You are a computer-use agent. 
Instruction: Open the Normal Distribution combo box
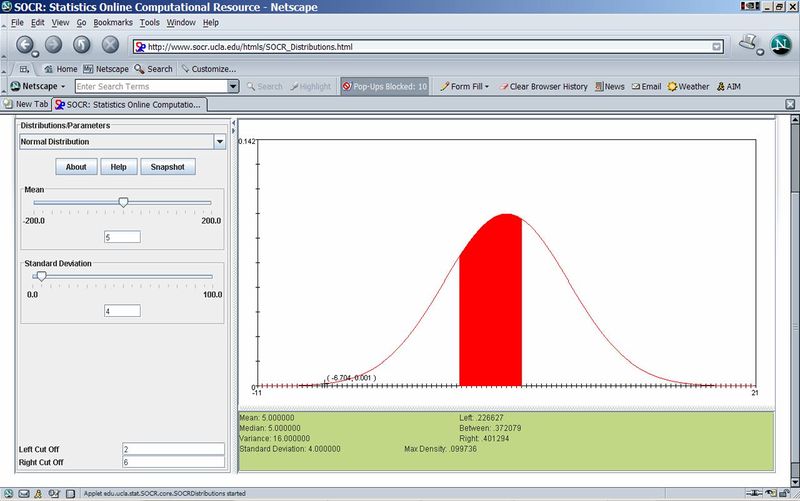tap(122, 141)
